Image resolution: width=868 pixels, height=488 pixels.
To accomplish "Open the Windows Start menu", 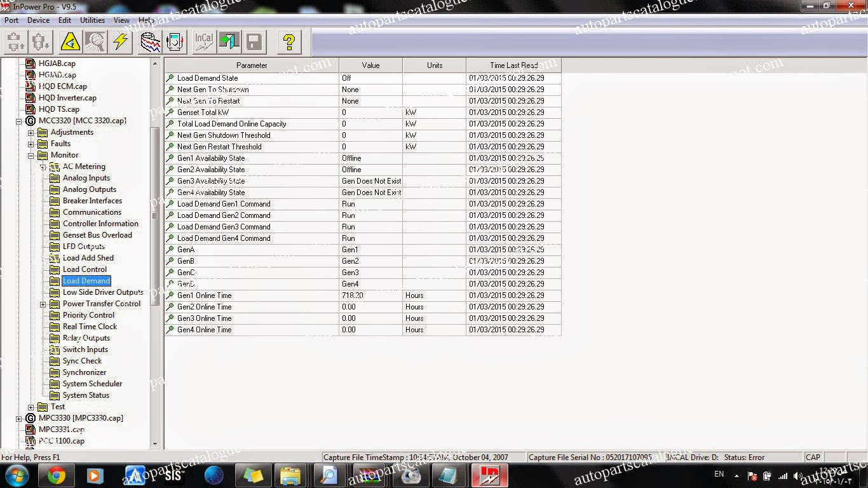I will (x=17, y=475).
